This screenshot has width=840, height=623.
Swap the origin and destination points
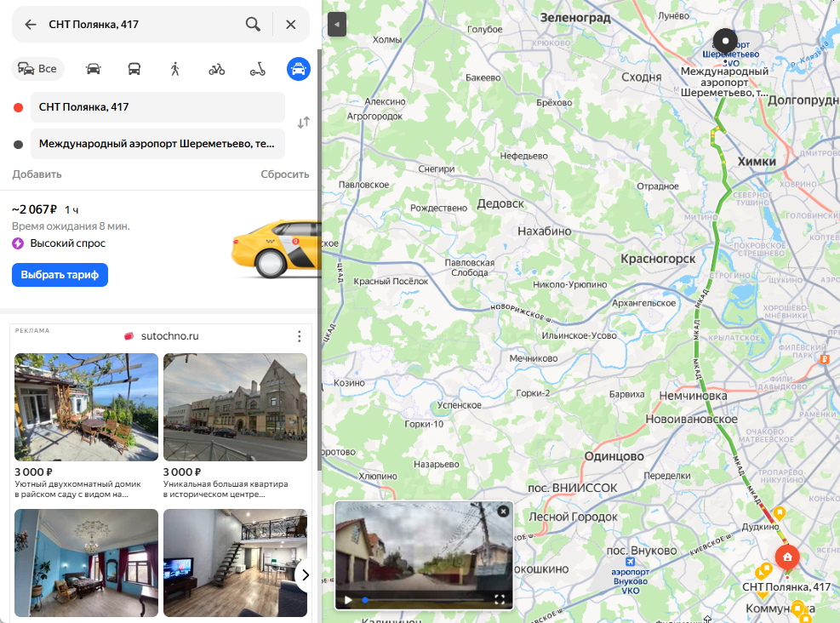303,123
